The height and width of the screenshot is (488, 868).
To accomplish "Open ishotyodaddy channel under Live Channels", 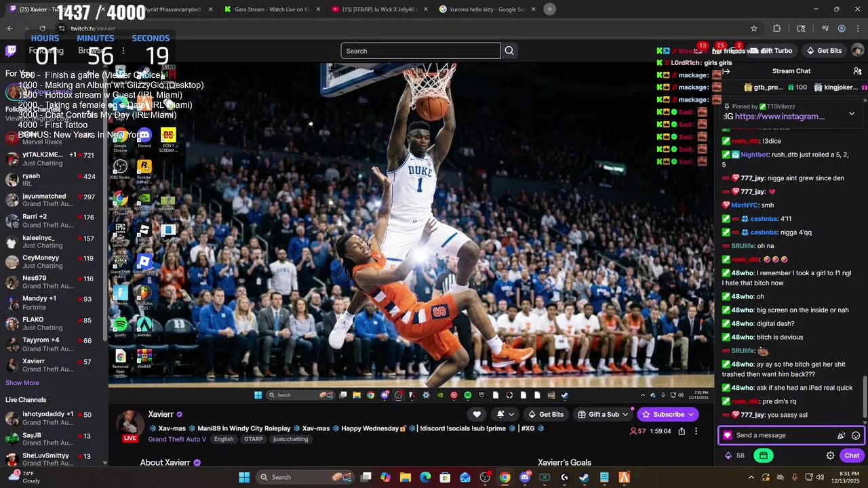I will (53, 418).
